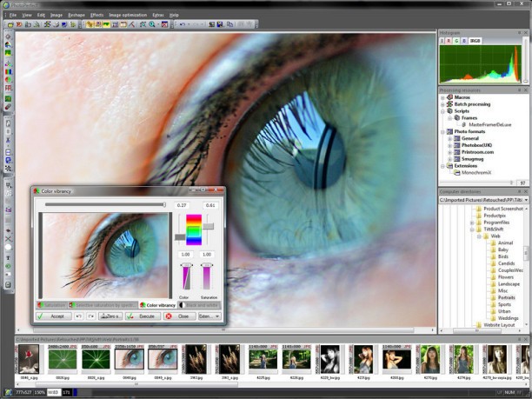Image resolution: width=532 pixels, height=399 pixels.
Task: Select the red rose thumbnail in the filmstrip
Action: [29, 359]
